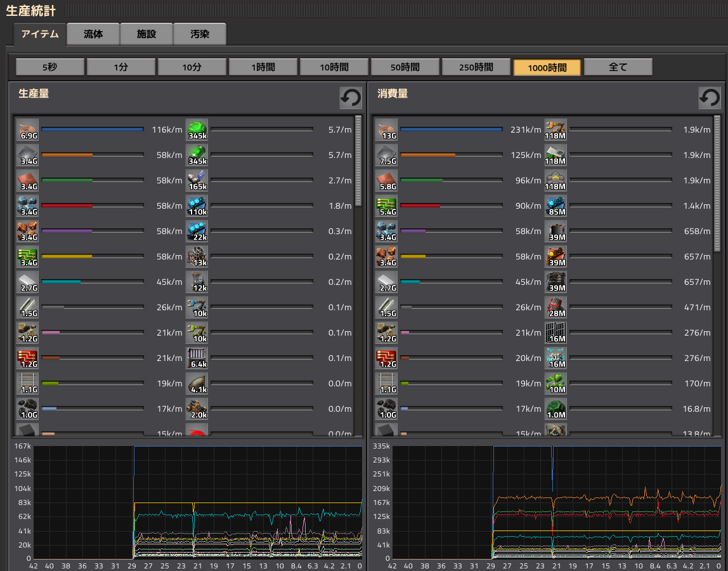Choose the 全て time range option
The width and height of the screenshot is (728, 571).
coord(618,67)
